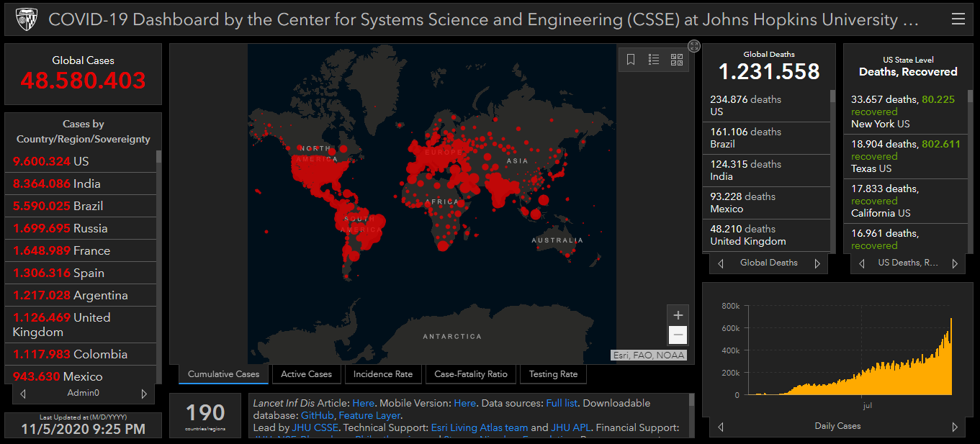980x444 pixels.
Task: Select India 124.315 deaths row
Action: click(766, 171)
